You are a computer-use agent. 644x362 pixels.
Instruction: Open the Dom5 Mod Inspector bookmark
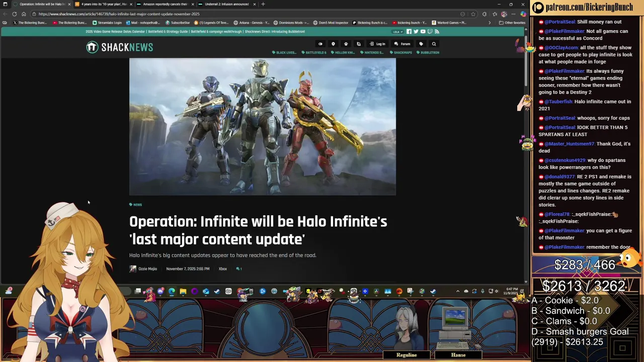330,23
